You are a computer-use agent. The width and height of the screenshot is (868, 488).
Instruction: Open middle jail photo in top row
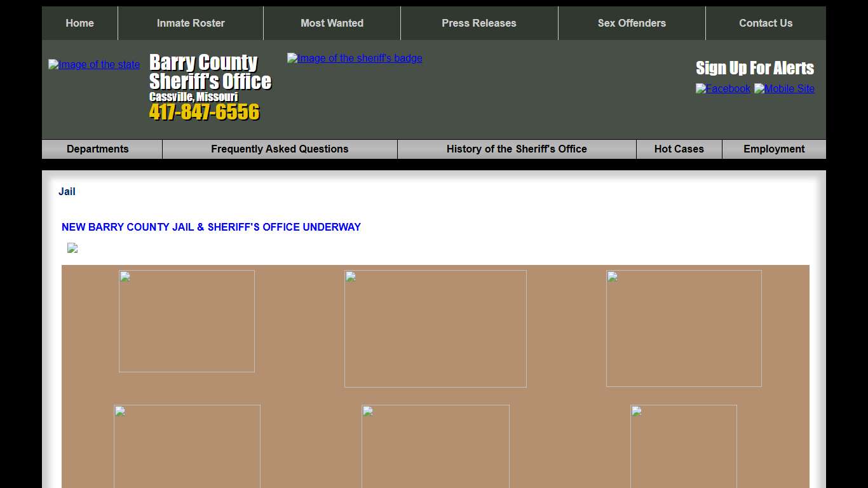435,329
